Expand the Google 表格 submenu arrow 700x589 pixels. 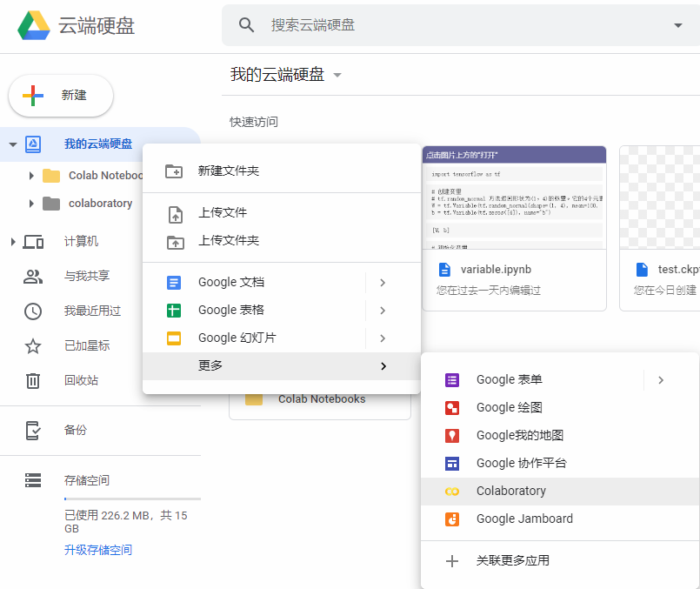(383, 311)
